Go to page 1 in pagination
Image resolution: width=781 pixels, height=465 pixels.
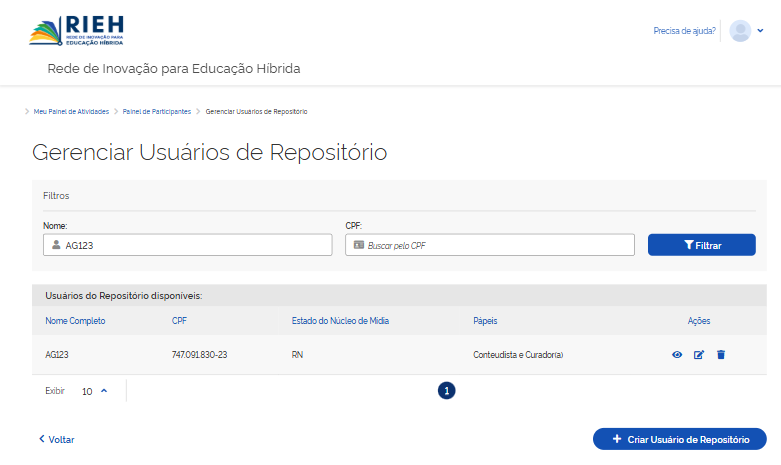(x=446, y=391)
